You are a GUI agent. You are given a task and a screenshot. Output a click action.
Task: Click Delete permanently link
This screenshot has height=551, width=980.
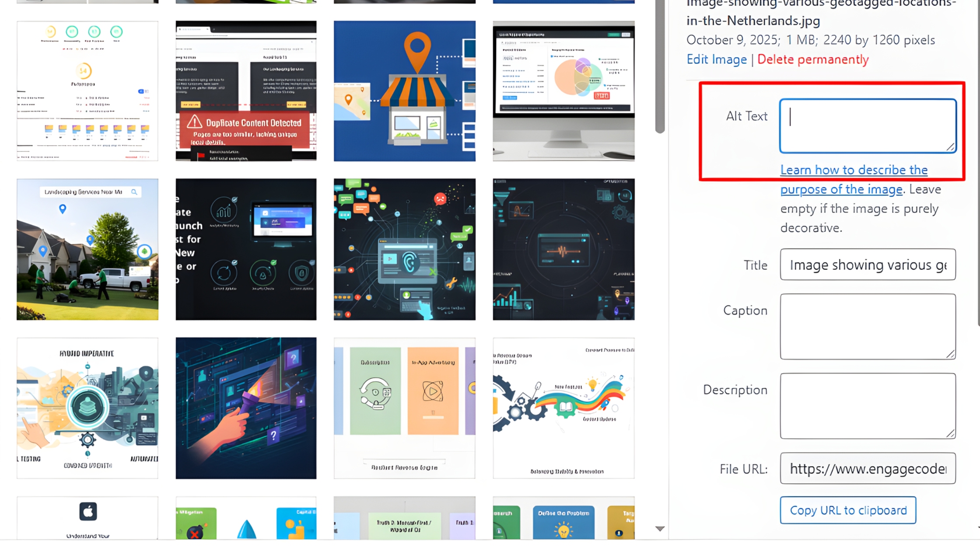tap(812, 59)
